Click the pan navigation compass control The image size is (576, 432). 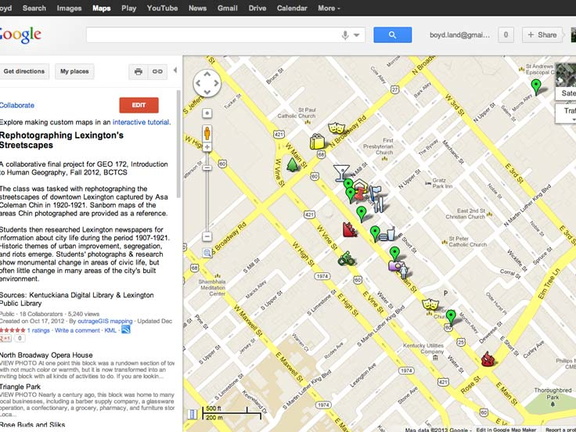(x=207, y=83)
